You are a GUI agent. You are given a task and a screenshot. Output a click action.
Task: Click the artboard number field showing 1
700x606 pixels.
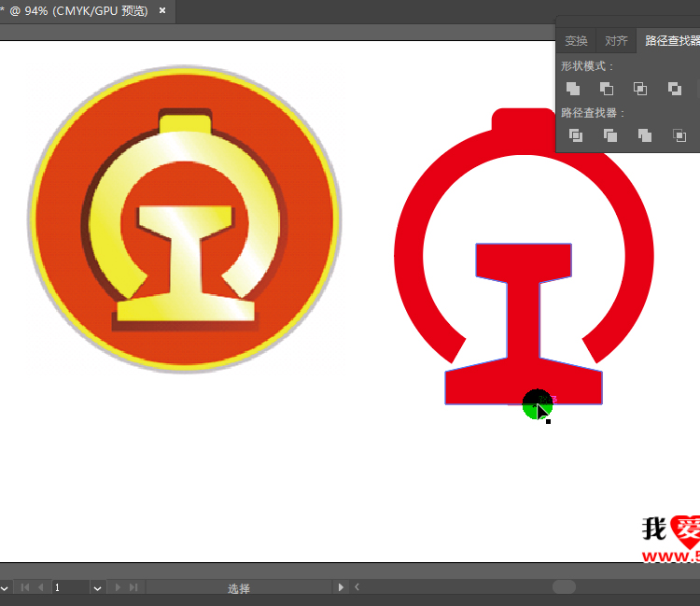[71, 587]
